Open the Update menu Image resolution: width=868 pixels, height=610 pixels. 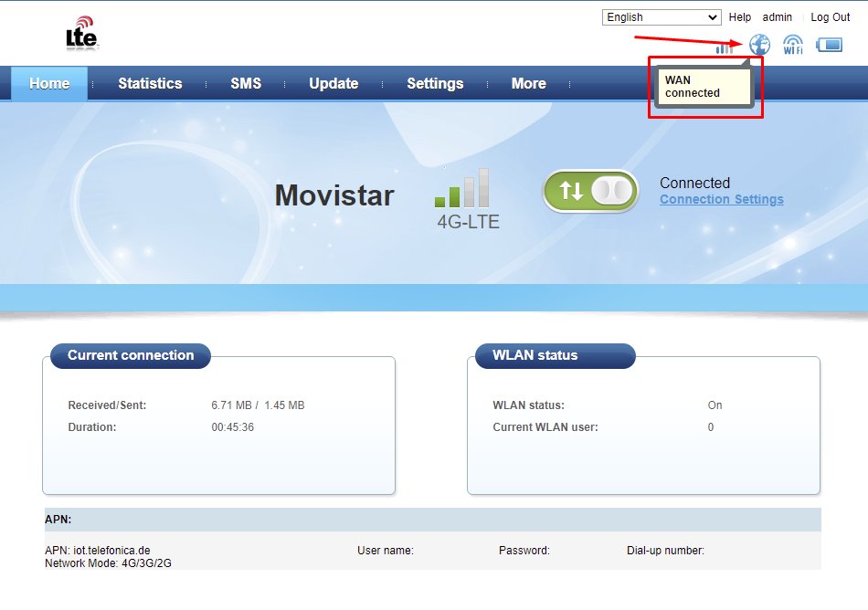pos(333,83)
